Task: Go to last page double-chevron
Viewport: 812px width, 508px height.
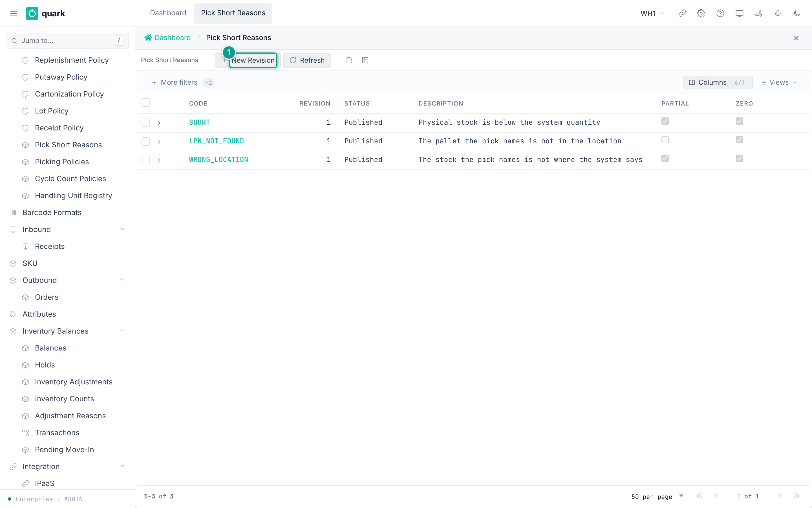Action: pos(796,496)
